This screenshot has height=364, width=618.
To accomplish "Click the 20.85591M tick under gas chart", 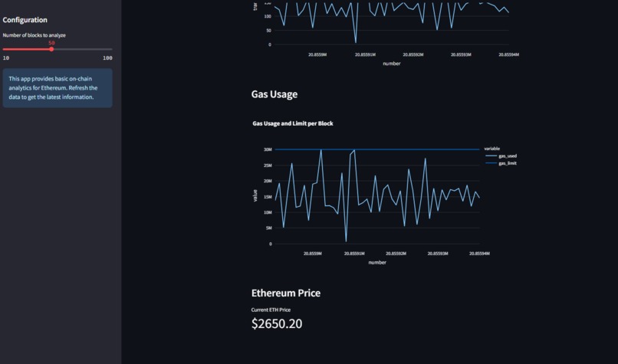I will (x=354, y=254).
